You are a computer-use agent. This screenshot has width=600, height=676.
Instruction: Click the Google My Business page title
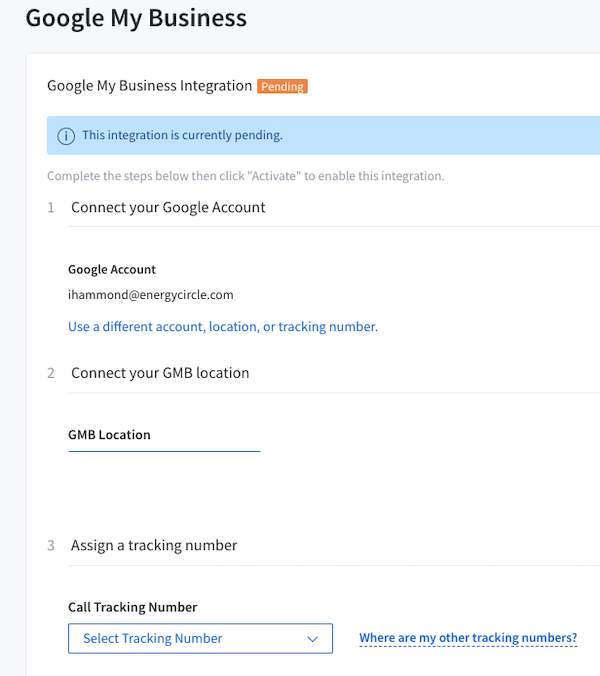136,19
